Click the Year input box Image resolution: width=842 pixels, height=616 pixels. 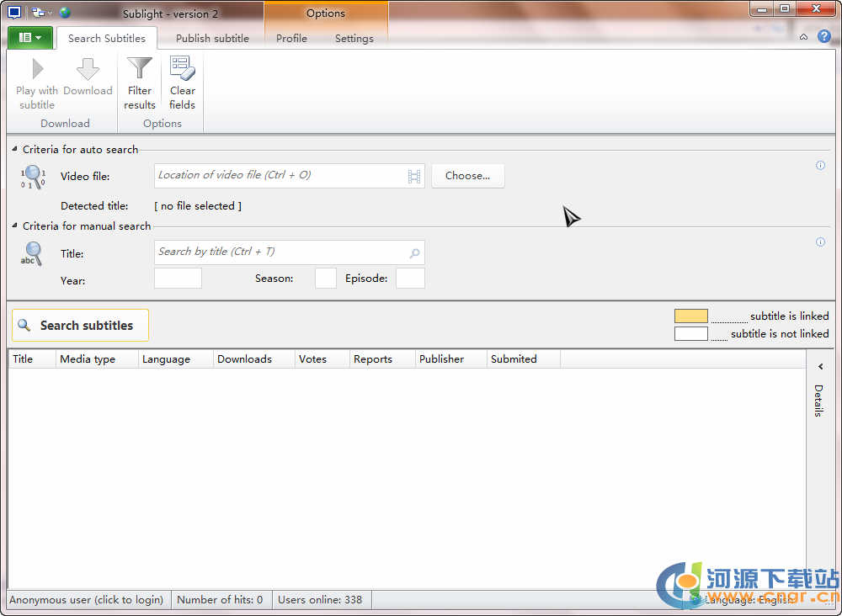tap(178, 279)
